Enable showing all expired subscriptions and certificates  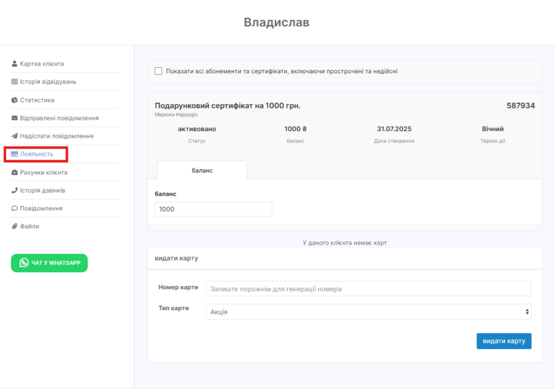[x=158, y=71]
